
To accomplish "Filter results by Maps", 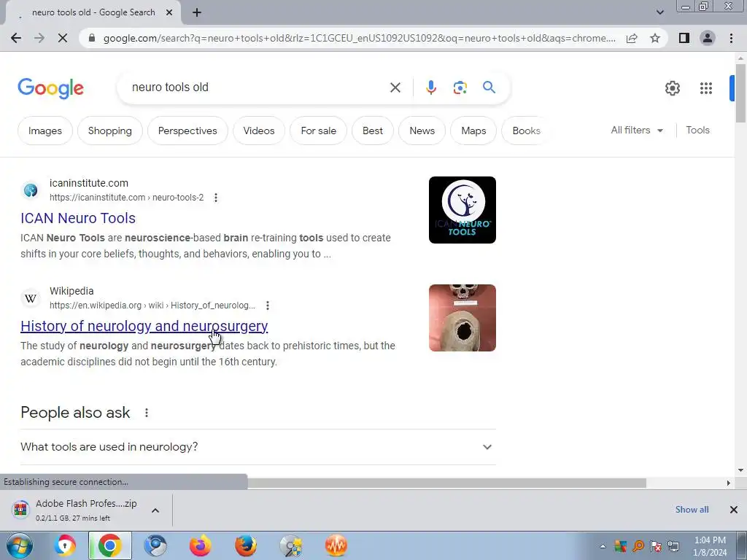I will pos(473,131).
